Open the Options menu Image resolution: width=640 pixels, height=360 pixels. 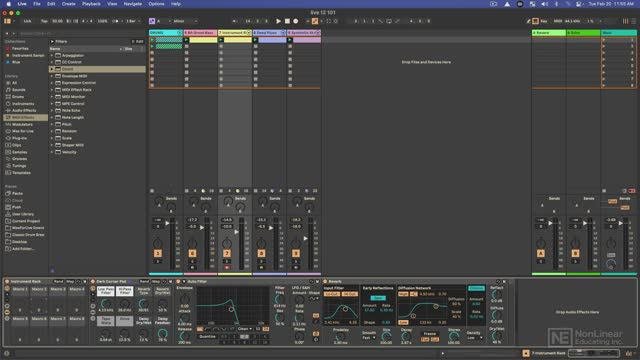pyautogui.click(x=156, y=4)
